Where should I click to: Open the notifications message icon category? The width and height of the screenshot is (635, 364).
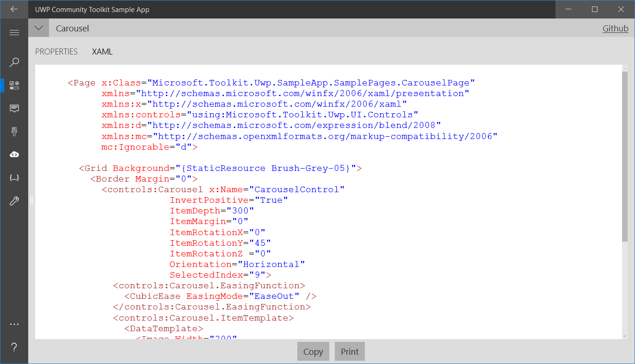click(14, 109)
